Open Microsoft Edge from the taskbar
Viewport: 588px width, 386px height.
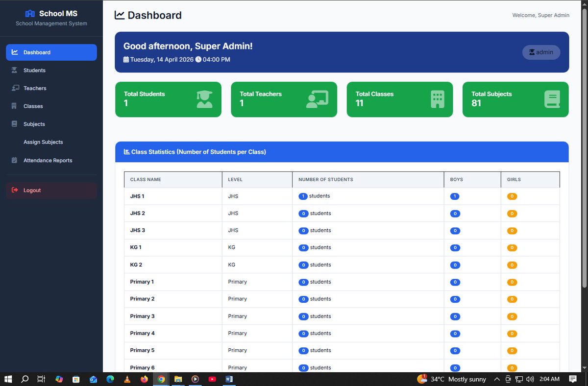[x=110, y=379]
